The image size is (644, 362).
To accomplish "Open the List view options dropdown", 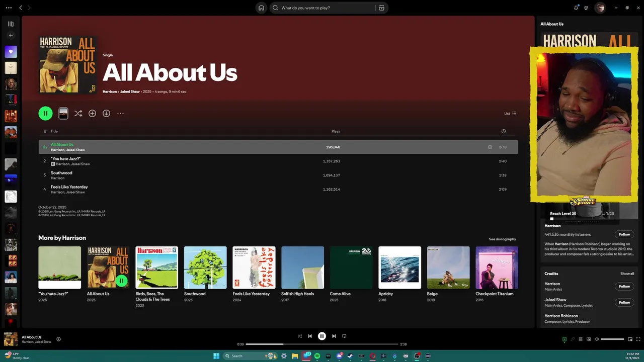I will (510, 113).
